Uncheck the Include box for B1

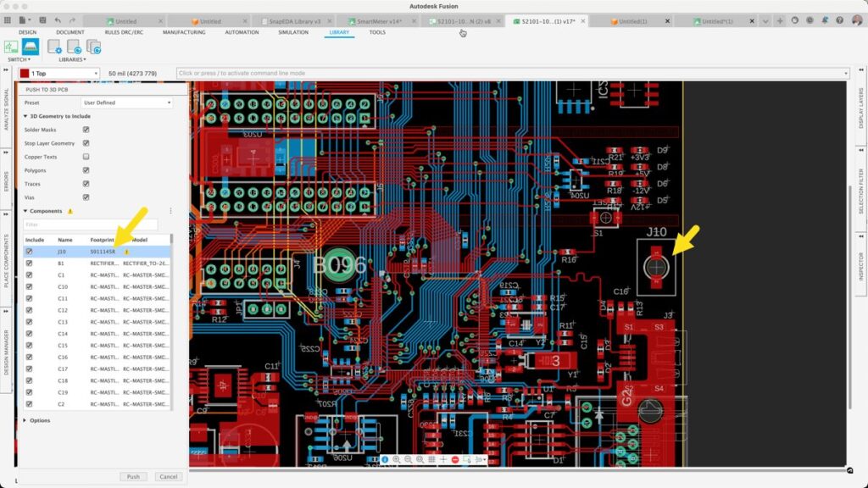tap(30, 263)
